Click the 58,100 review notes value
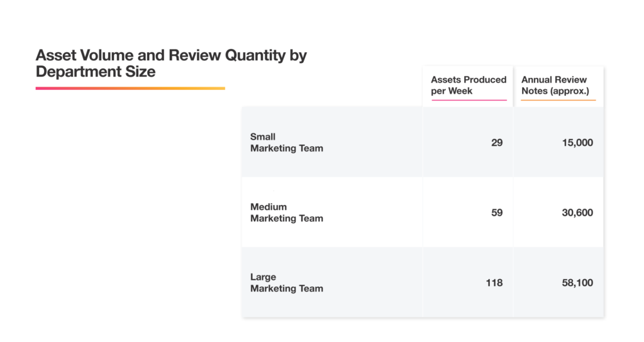Screen dimensions: 644x342 tap(577, 283)
